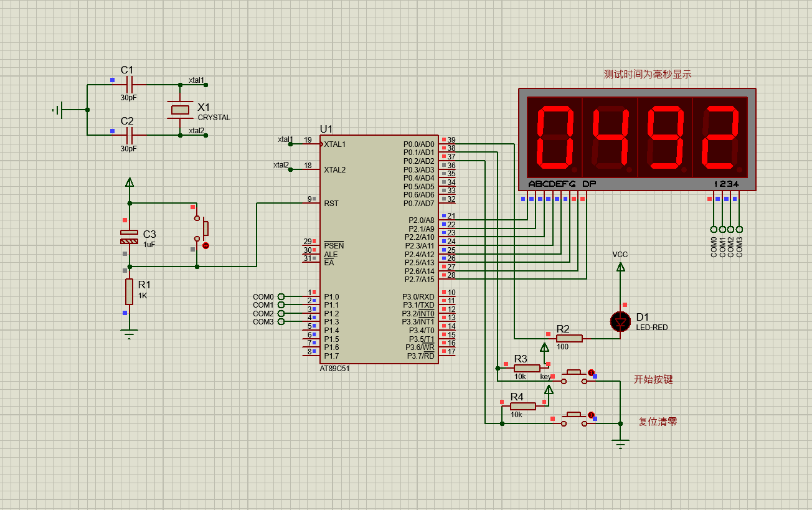Select capacitor C1 symbol
Viewport: 812px width, 510px height.
pos(130,84)
